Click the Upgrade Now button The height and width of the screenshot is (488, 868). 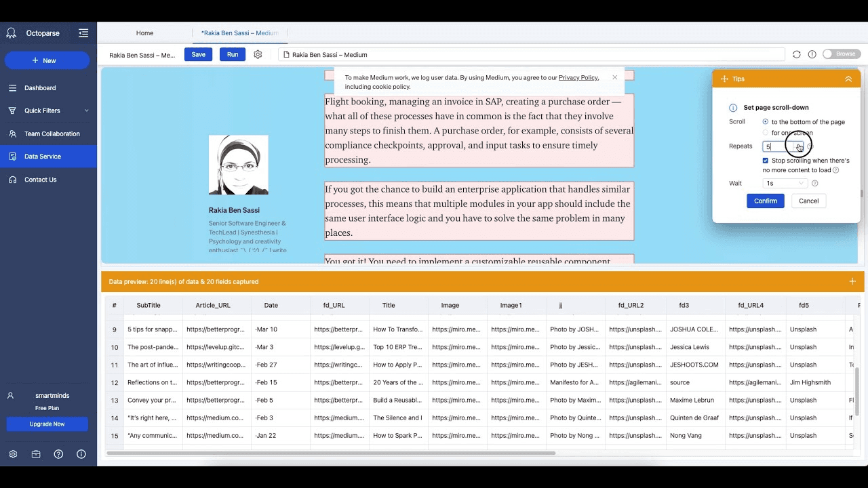tap(47, 424)
